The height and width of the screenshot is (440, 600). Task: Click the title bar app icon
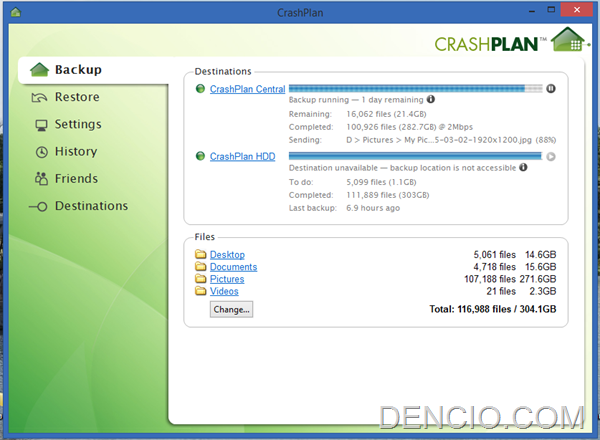tap(16, 12)
